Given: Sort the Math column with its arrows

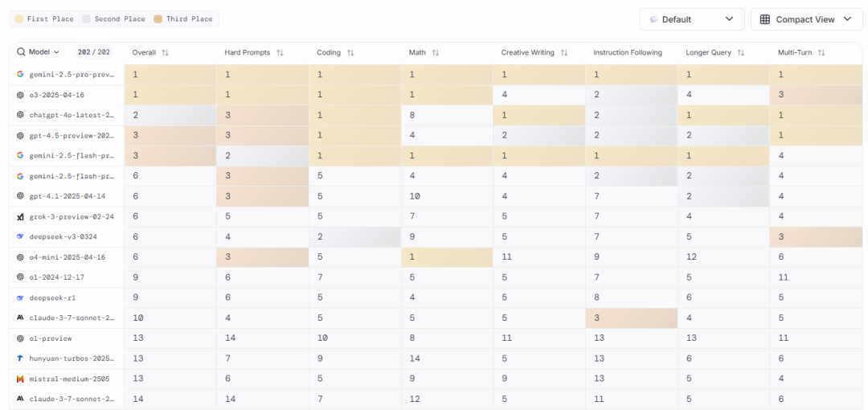Looking at the screenshot, I should coord(435,53).
